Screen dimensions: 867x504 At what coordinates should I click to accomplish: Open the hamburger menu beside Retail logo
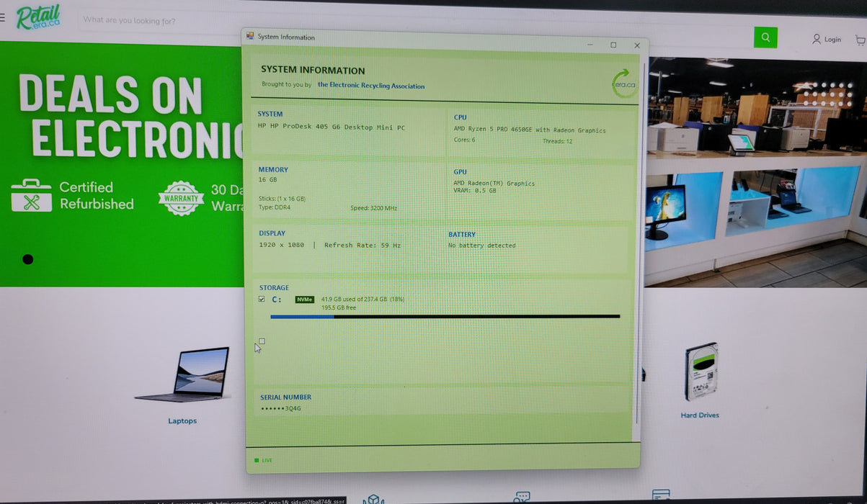2,18
